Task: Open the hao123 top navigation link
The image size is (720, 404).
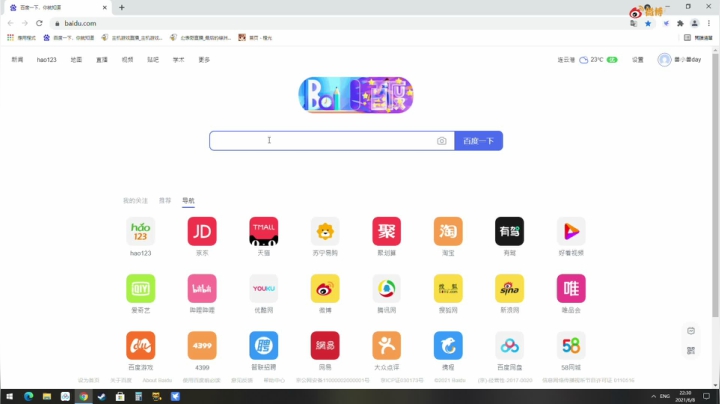Action: pyautogui.click(x=46, y=60)
